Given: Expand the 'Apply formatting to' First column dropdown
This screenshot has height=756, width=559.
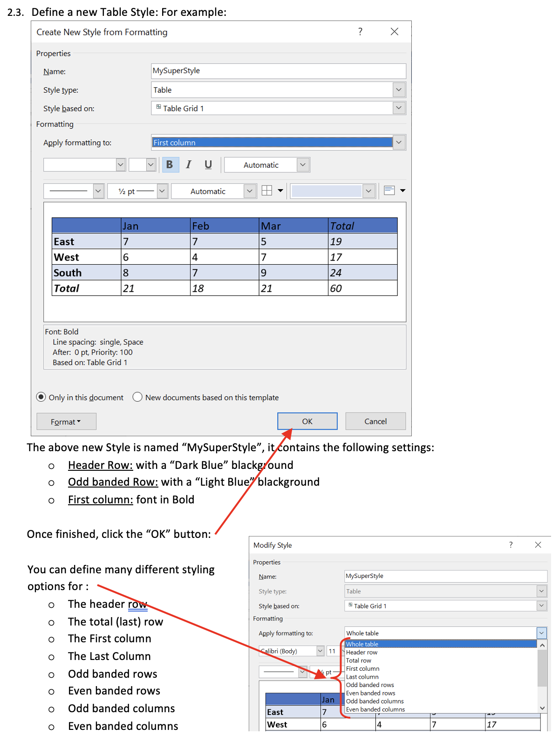Looking at the screenshot, I should [399, 143].
